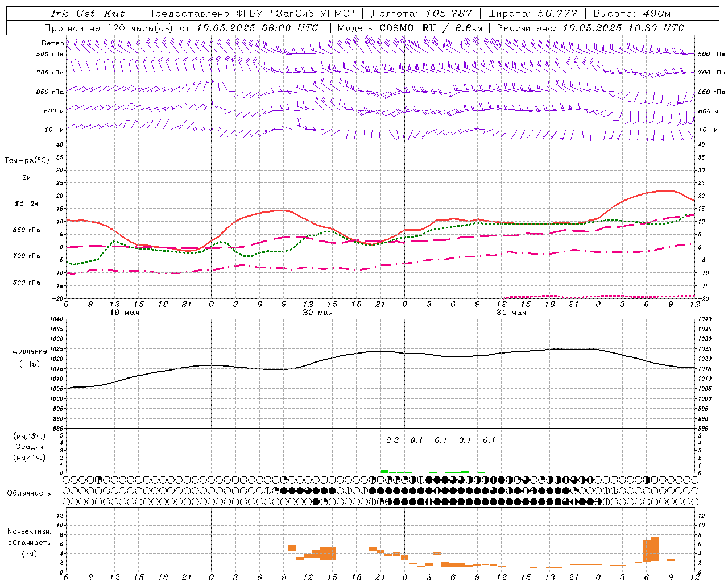This screenshot has width=728, height=582.
Task: Click the 850 гПа temperature legend entry
Action: click(27, 230)
